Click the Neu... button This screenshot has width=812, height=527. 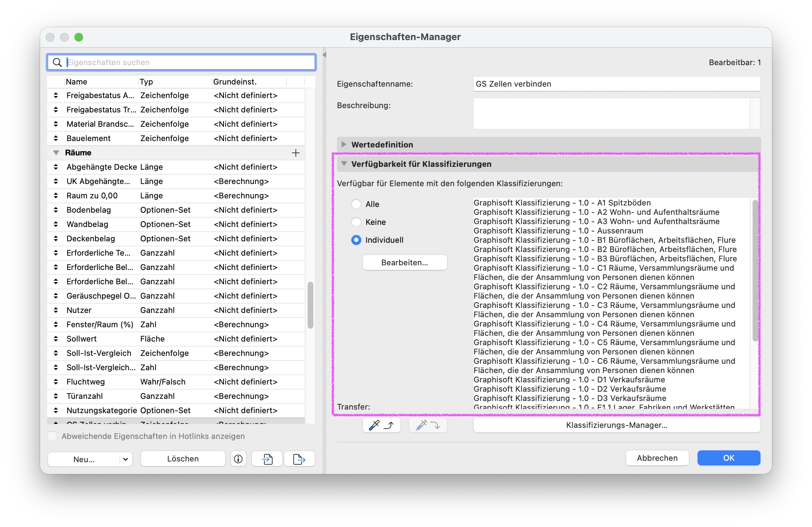tap(84, 459)
